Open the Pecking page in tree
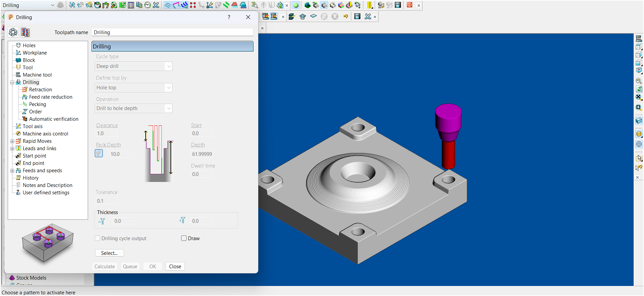Image resolution: width=644 pixels, height=296 pixels. [x=38, y=104]
